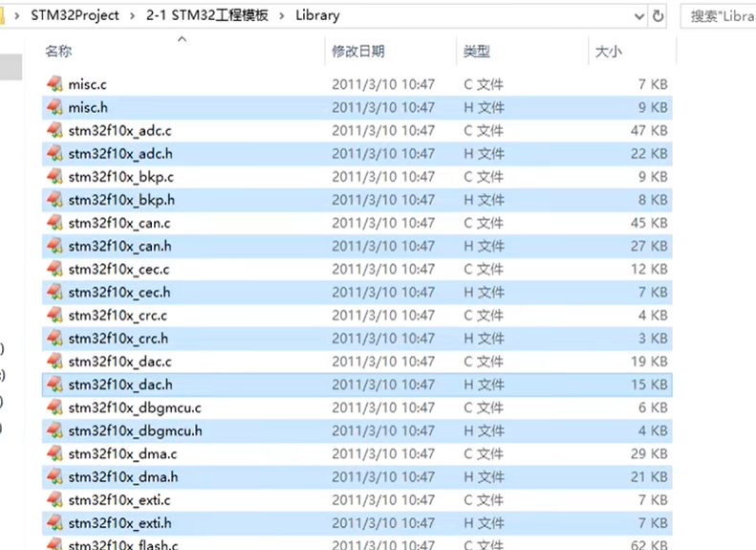The width and height of the screenshot is (756, 550).
Task: Open the address bar history dropdown
Action: (x=639, y=16)
